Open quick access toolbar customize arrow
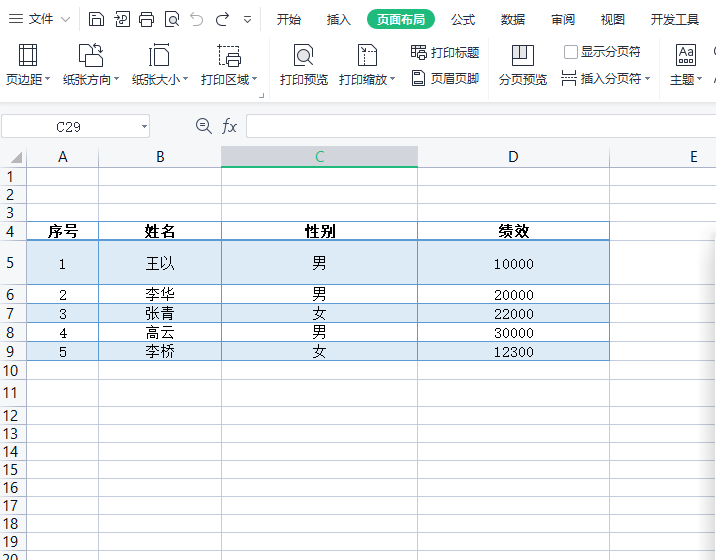The width and height of the screenshot is (716, 560). (247, 20)
